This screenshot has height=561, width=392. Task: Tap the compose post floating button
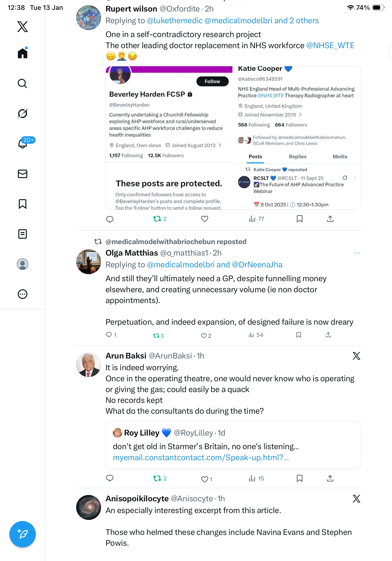[23, 534]
